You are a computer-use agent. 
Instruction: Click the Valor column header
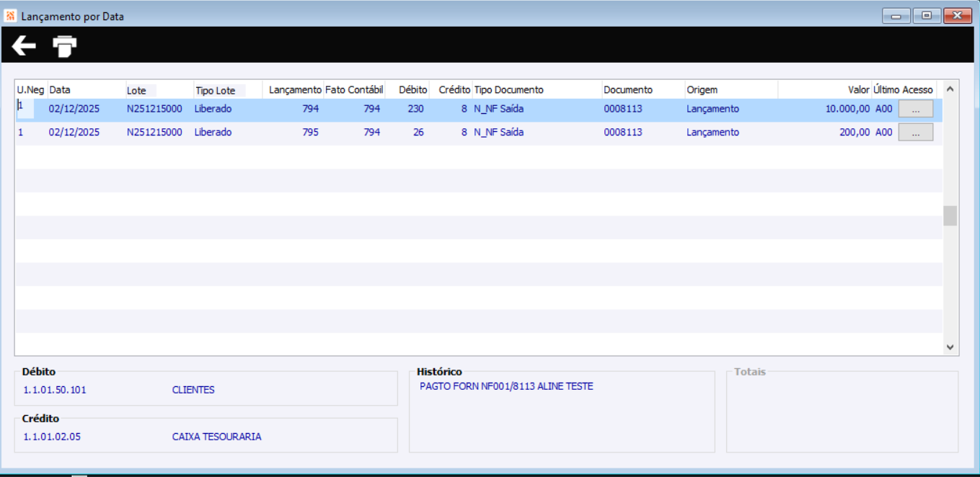(x=859, y=90)
